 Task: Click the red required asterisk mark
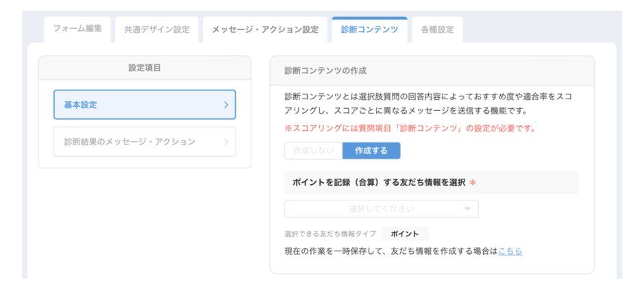pos(473,183)
